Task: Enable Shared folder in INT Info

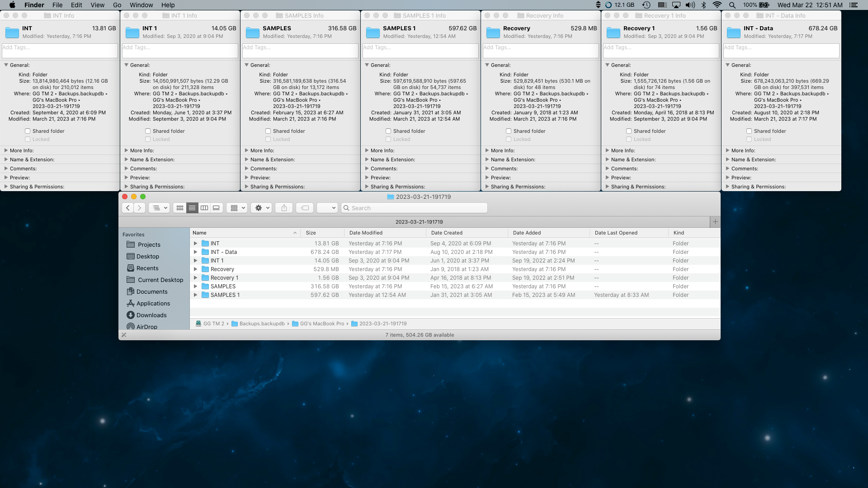Action: point(28,131)
